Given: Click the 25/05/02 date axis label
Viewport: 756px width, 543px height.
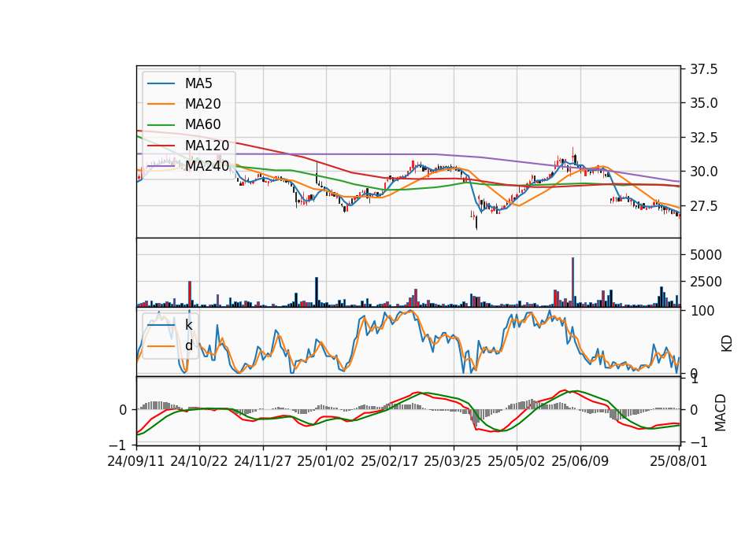Looking at the screenshot, I should click(x=517, y=462).
